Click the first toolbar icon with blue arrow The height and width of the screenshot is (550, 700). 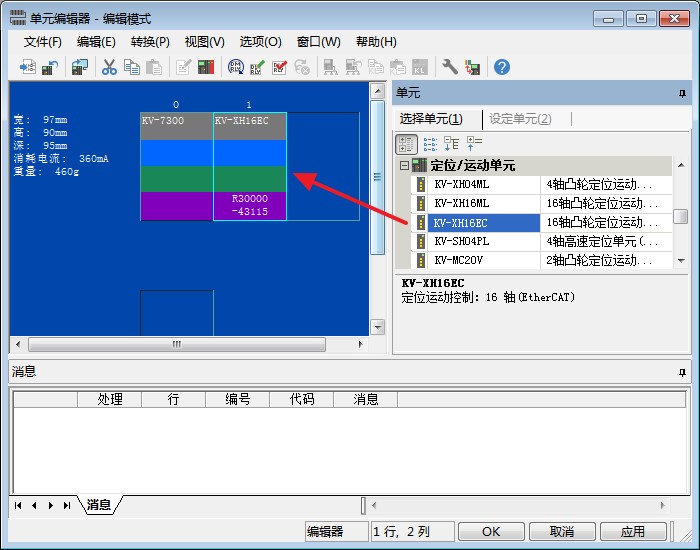(27, 67)
